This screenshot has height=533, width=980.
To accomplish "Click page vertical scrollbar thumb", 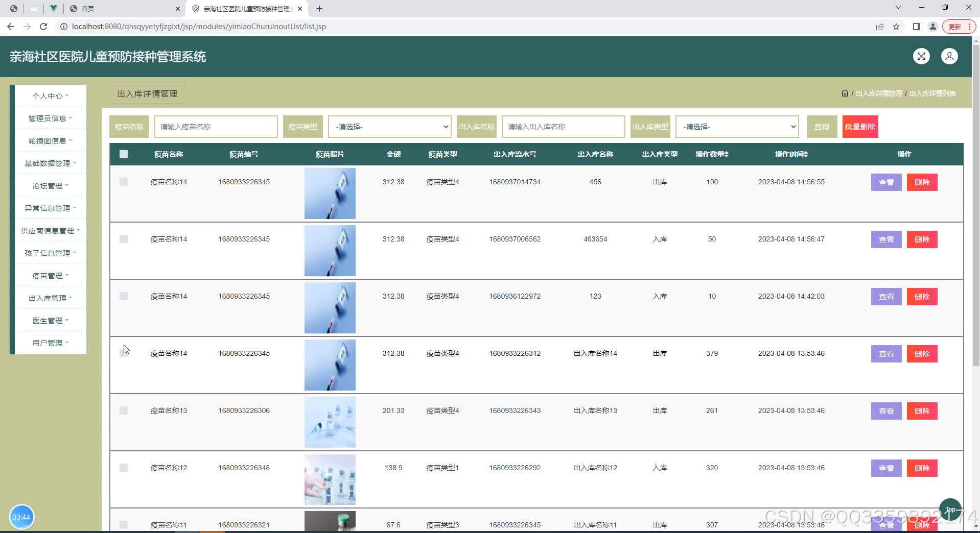I will click(x=975, y=204).
